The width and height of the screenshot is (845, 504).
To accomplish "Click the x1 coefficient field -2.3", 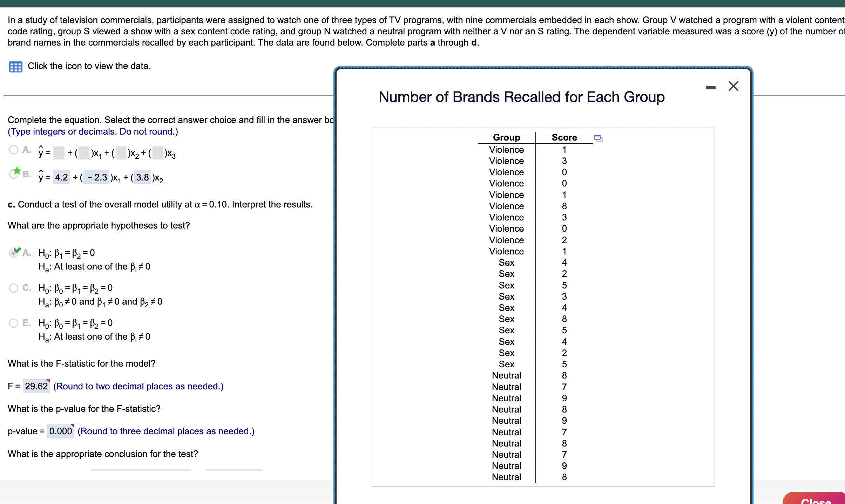I will (x=97, y=177).
